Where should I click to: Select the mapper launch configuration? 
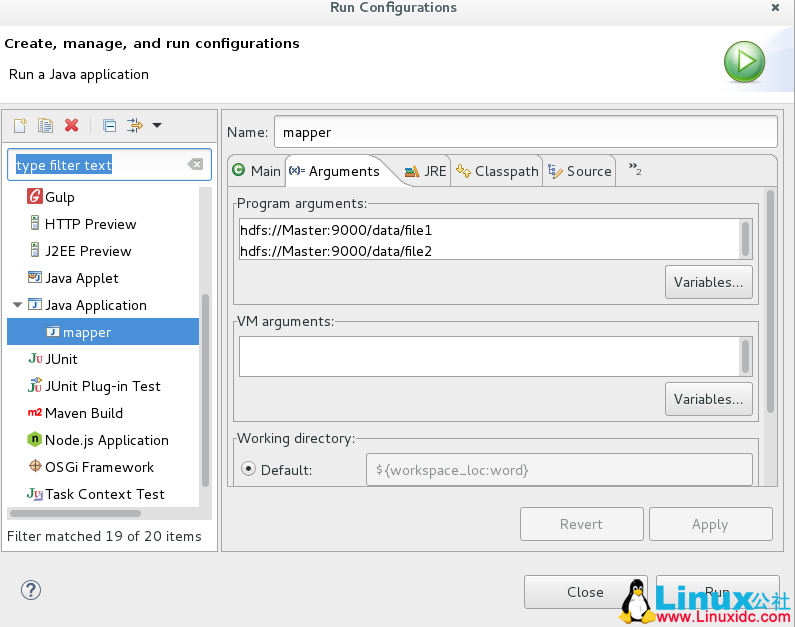pos(103,332)
